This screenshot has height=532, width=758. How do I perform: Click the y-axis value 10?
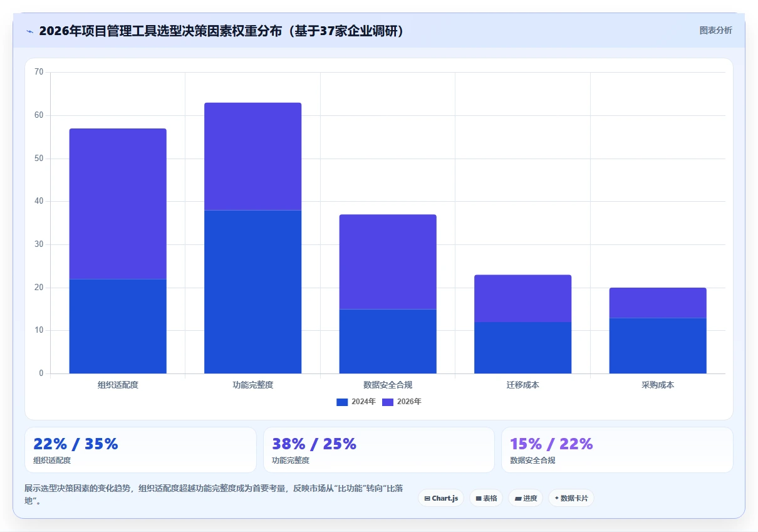pos(39,330)
